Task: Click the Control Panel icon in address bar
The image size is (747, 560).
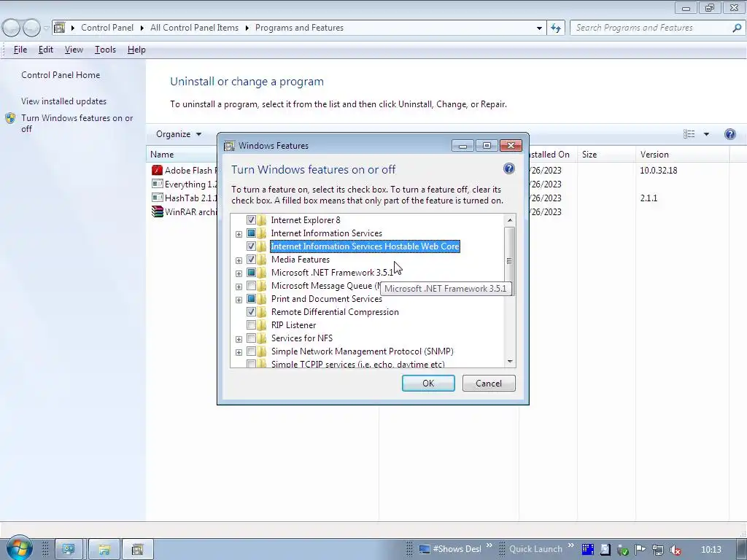Action: click(x=59, y=28)
